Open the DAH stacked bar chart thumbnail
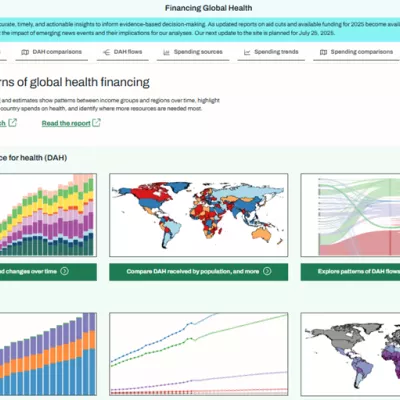 pos(48,215)
